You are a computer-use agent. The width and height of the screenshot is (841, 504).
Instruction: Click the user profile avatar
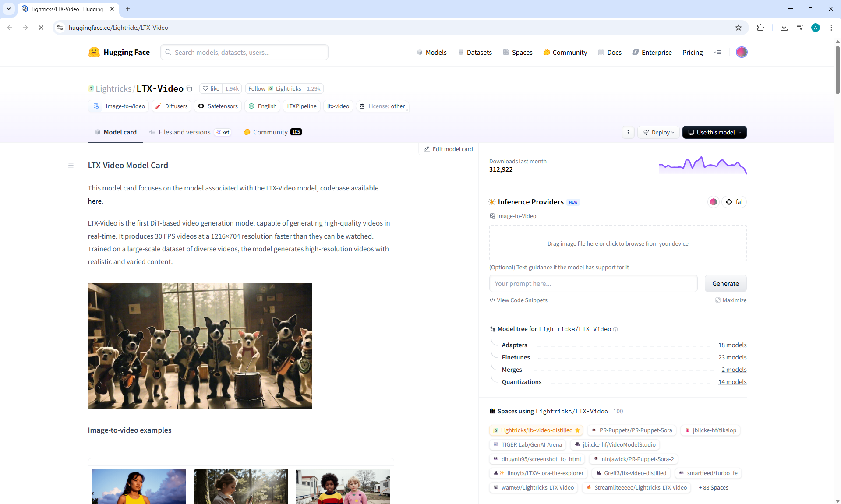pos(741,52)
